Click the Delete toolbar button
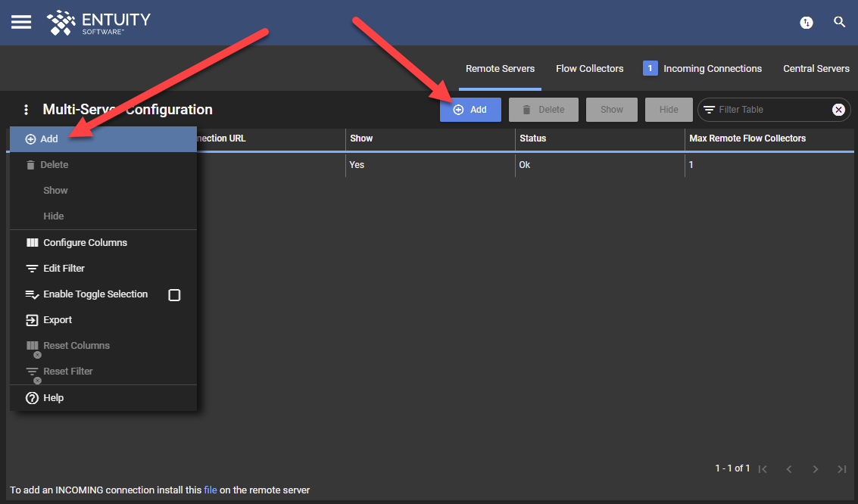858x504 pixels. (x=544, y=110)
